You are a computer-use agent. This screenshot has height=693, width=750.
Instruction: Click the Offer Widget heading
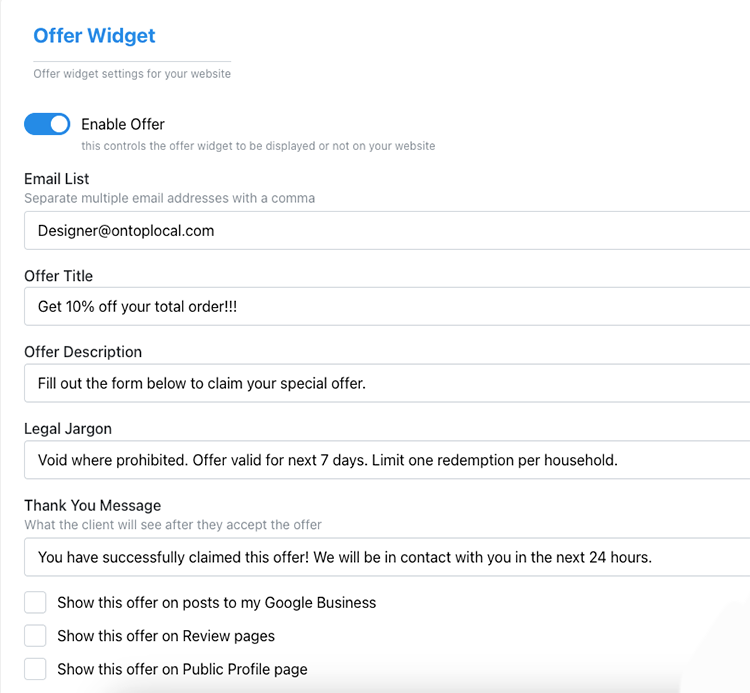coord(94,36)
